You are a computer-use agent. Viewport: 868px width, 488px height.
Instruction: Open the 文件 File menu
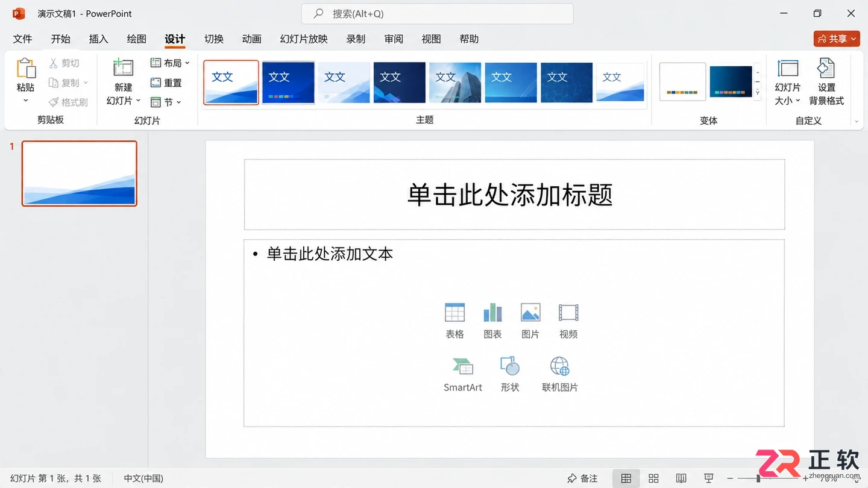pyautogui.click(x=22, y=39)
